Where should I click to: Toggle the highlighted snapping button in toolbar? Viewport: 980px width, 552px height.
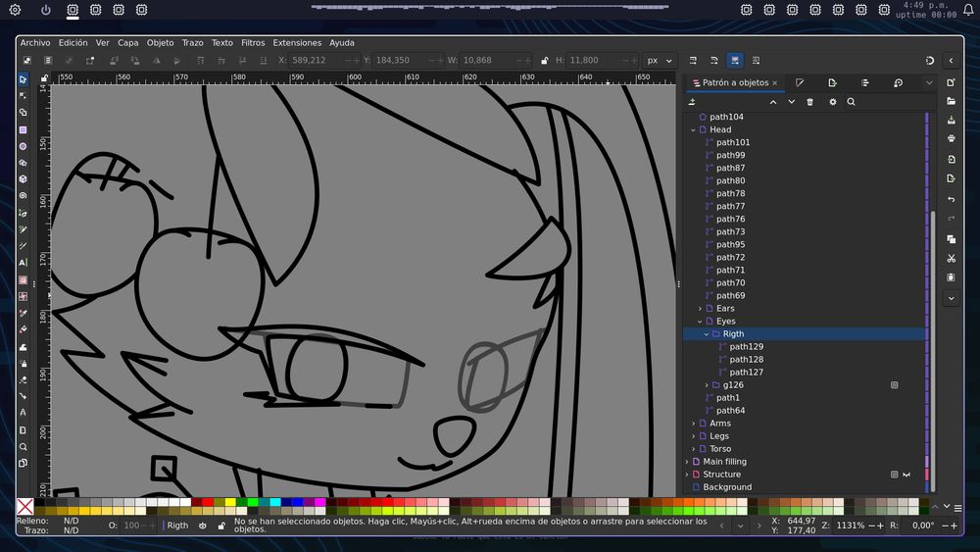735,61
